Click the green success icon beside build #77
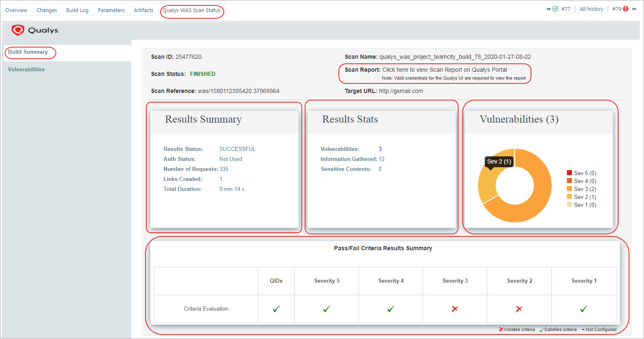This screenshot has width=644, height=339. (x=555, y=9)
